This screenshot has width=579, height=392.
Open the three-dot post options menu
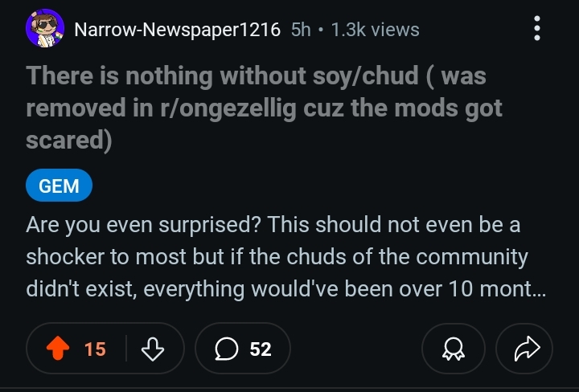[x=536, y=30]
